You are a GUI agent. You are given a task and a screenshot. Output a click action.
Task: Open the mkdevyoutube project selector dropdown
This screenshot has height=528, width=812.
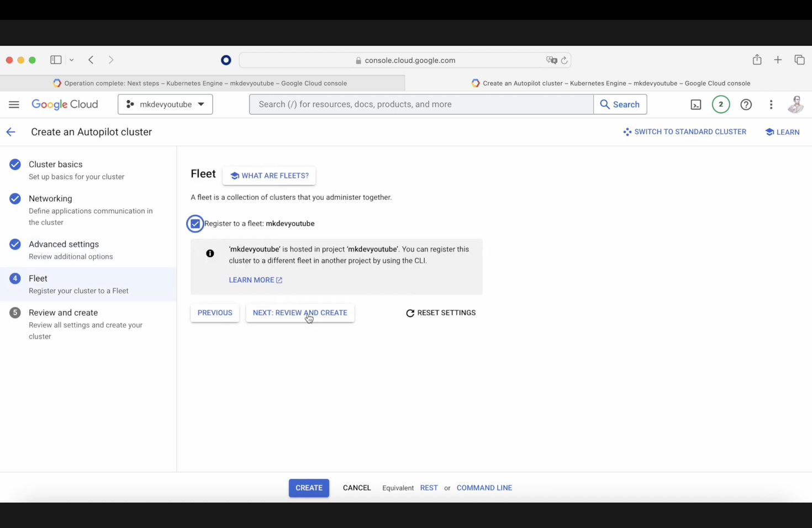click(165, 104)
